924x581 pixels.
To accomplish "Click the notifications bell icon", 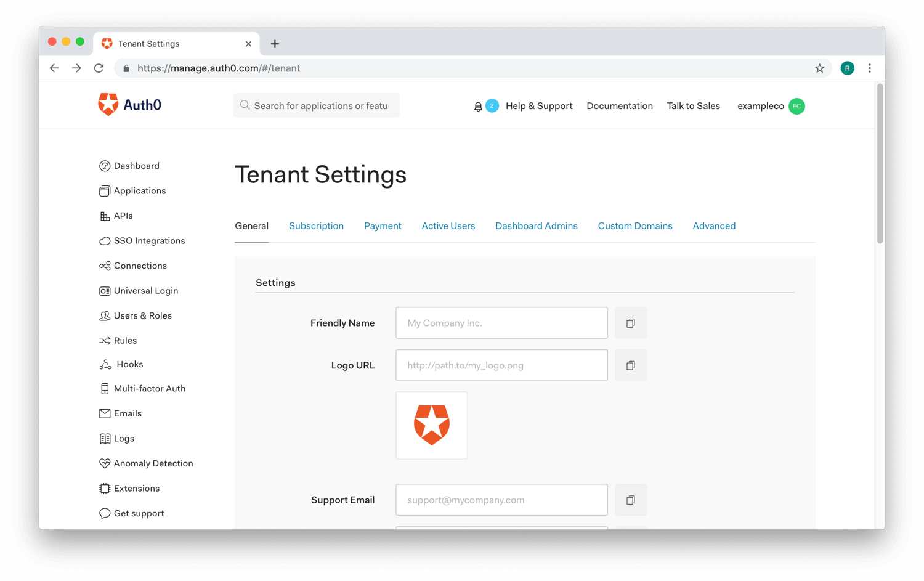I will point(479,106).
